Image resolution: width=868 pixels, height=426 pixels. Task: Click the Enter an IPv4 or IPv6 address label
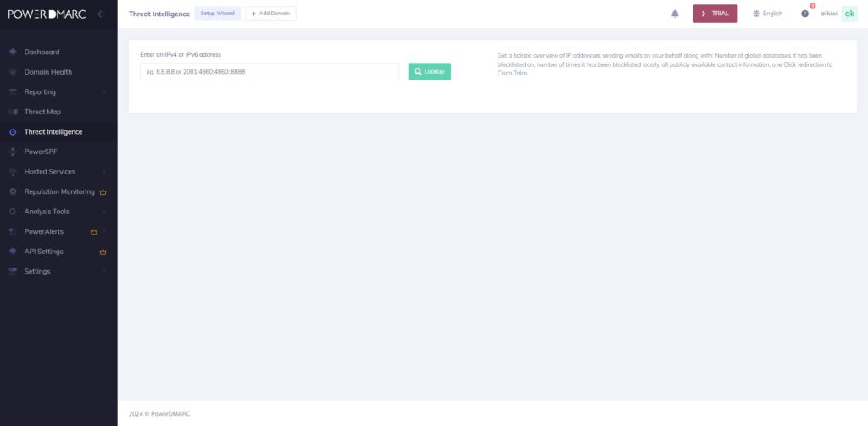tap(181, 54)
